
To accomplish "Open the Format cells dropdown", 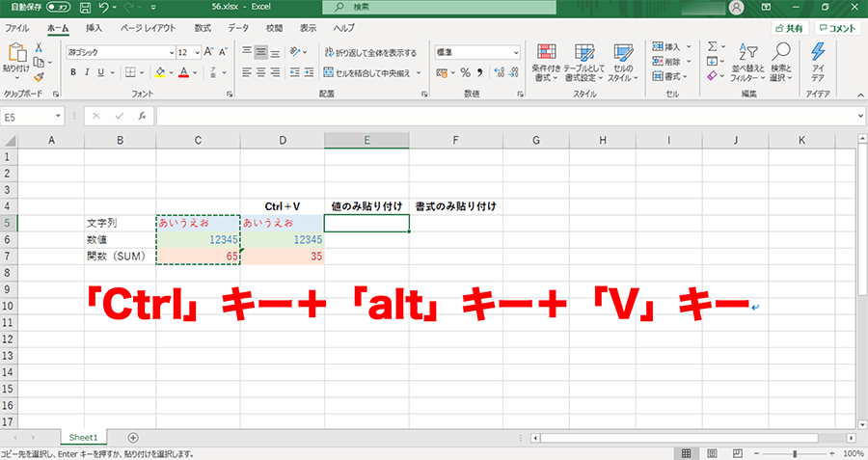I will click(686, 76).
